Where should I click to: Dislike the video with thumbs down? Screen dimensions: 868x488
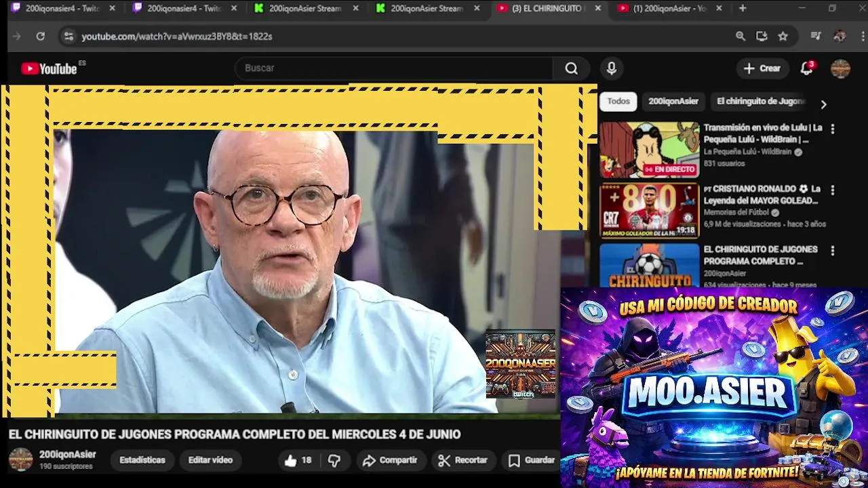(x=334, y=460)
